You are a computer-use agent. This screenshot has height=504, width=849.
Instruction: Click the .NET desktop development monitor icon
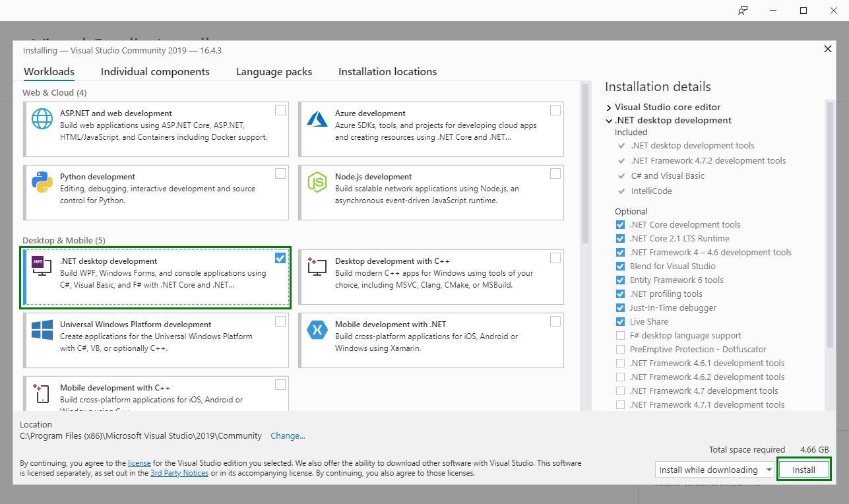(42, 267)
